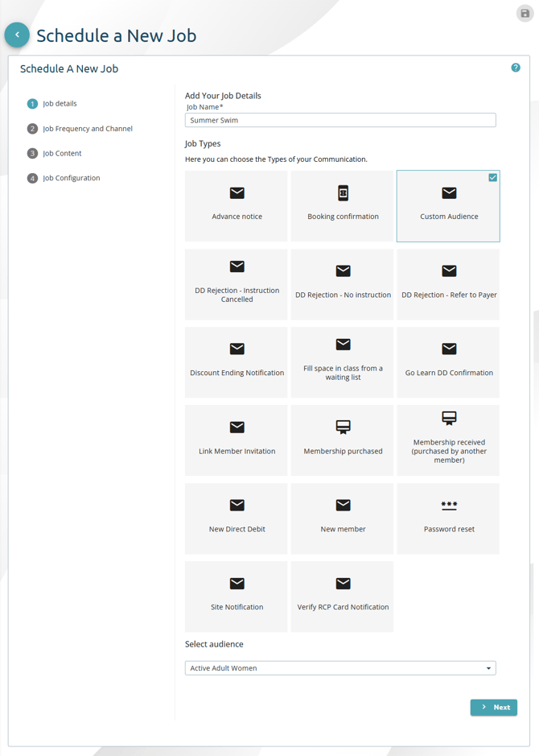Choose DD Rejection - No instruction envelope icon
Screen dimensions: 539x756
pyautogui.click(x=343, y=271)
